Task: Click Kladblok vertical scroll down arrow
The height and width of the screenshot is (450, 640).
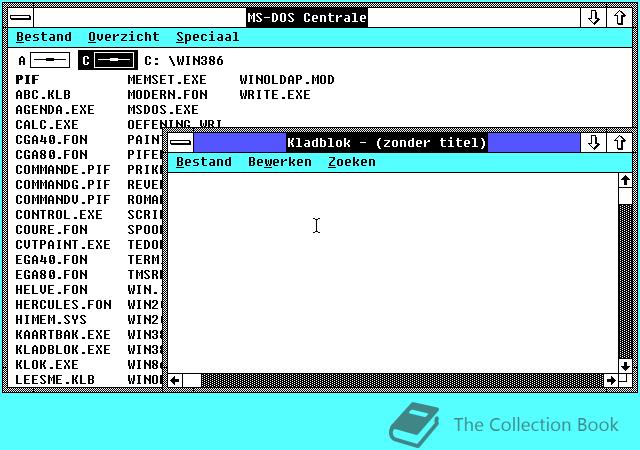Action: coord(625,366)
